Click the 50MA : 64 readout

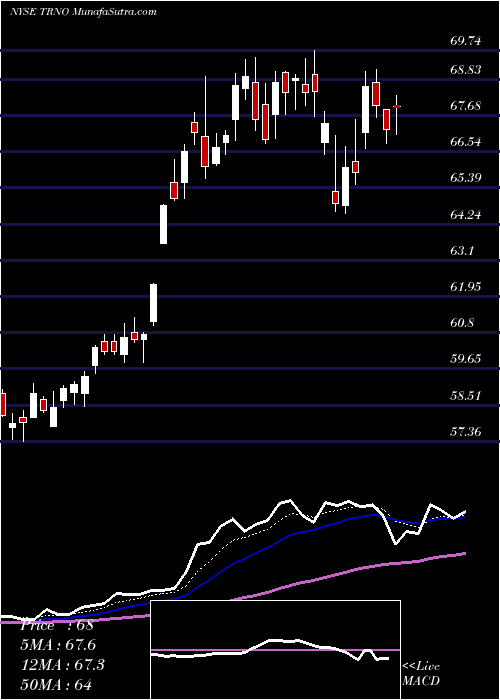[56, 684]
